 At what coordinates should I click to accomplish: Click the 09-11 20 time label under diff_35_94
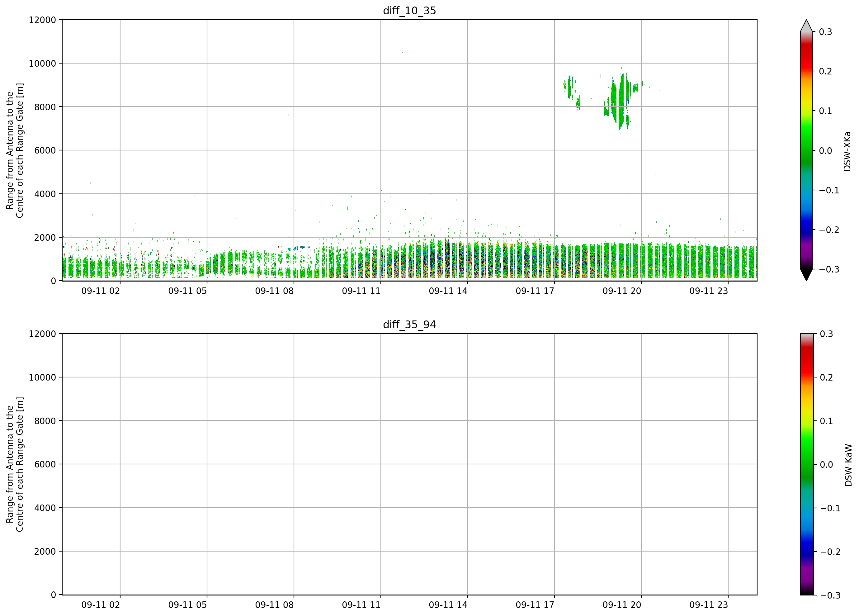coord(622,605)
